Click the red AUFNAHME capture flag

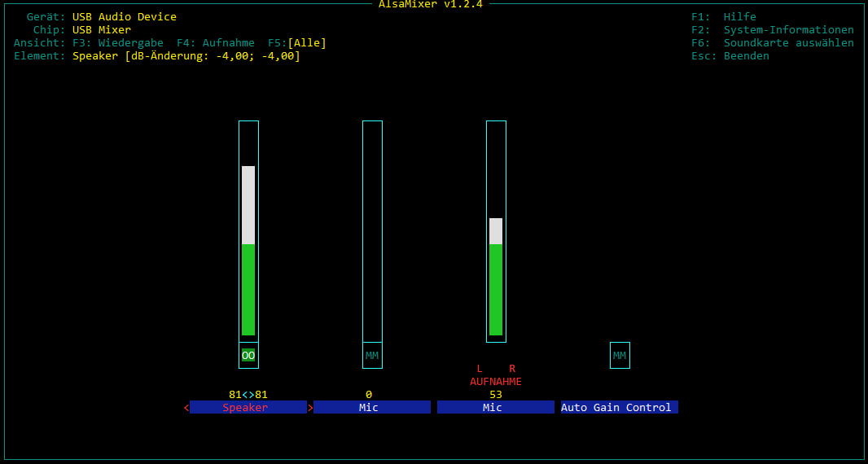click(496, 382)
